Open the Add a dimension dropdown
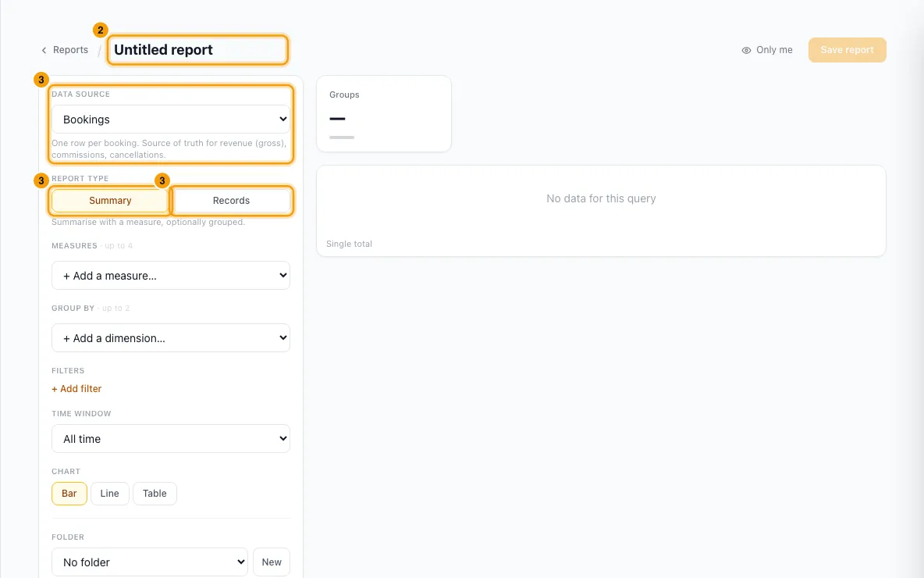Viewport: 924px width, 578px height. [x=171, y=338]
